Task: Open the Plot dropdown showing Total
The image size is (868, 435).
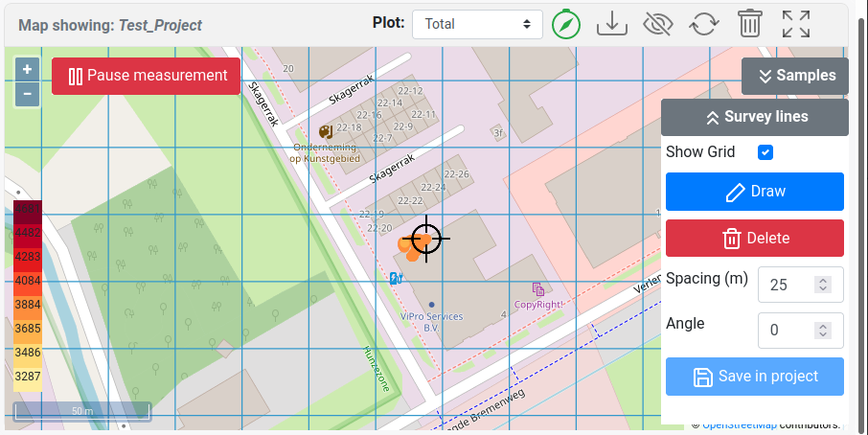Action: tap(477, 24)
